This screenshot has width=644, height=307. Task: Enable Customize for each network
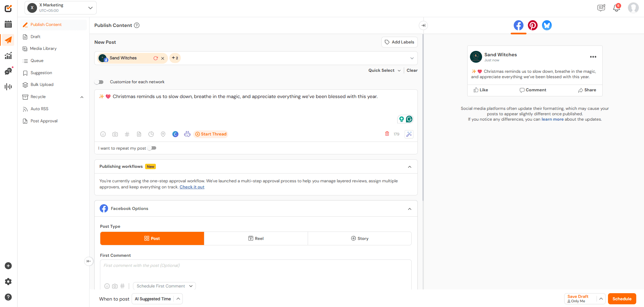pos(99,82)
